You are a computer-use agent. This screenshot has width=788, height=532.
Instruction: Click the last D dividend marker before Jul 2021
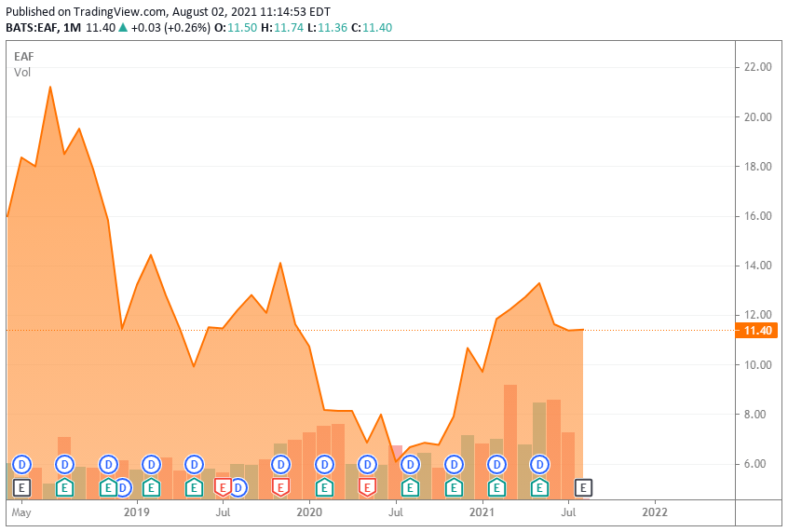point(539,465)
